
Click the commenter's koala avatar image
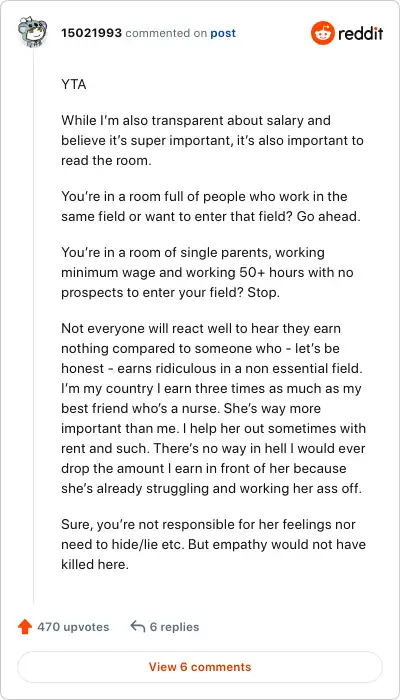(x=33, y=31)
